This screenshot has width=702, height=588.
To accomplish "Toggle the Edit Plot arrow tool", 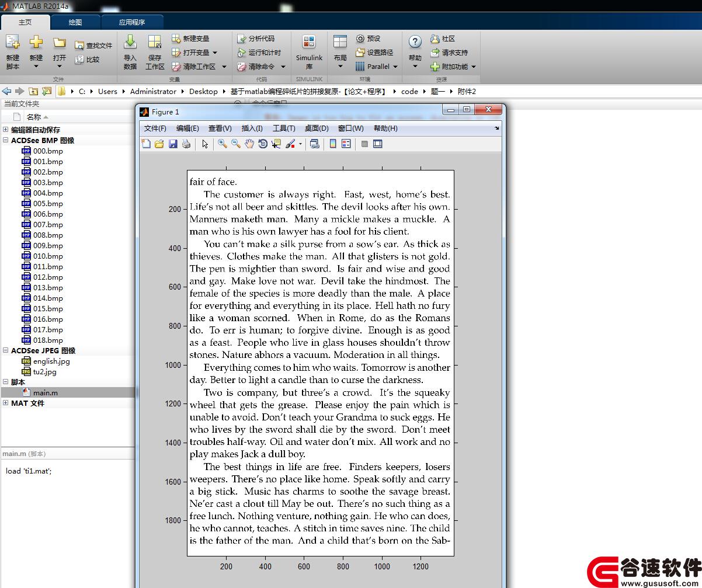I will click(x=205, y=144).
